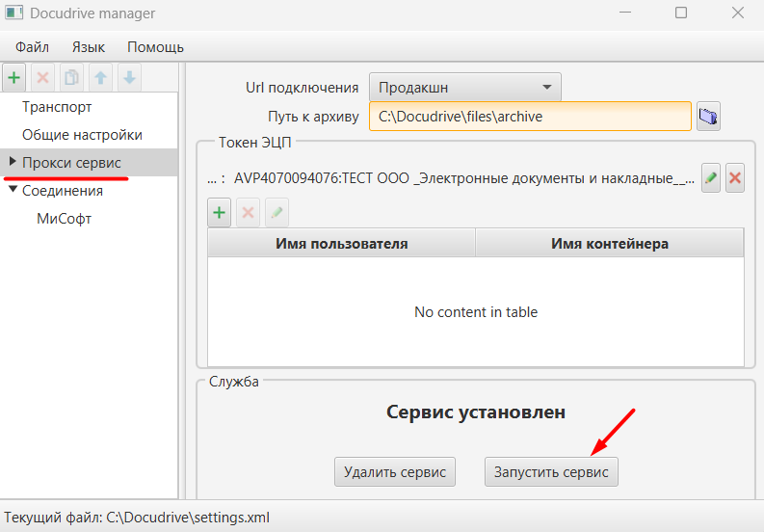Viewport: 764px width, 532px height.
Task: Add a user row with the token plus icon
Action: (220, 213)
